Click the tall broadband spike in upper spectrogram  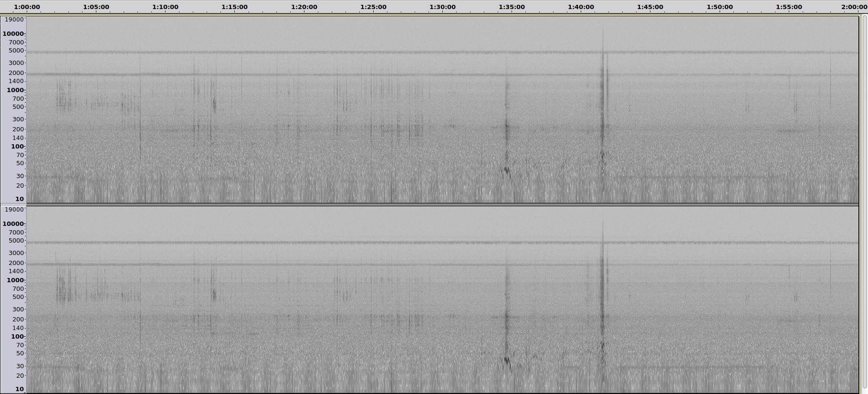(x=603, y=96)
